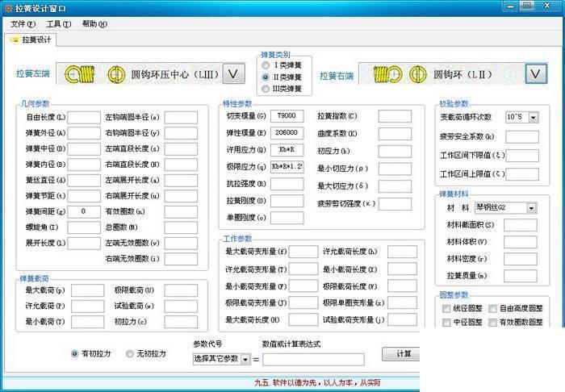Enable 有效圈数圆整 checkbox
The width and height of the screenshot is (565, 392).
[x=492, y=322]
